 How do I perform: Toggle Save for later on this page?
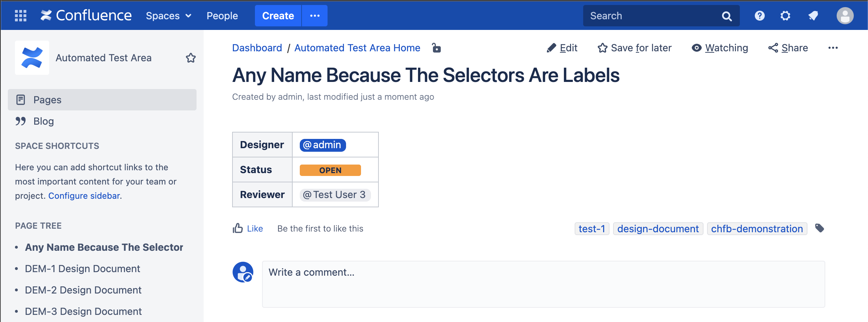[x=634, y=48]
